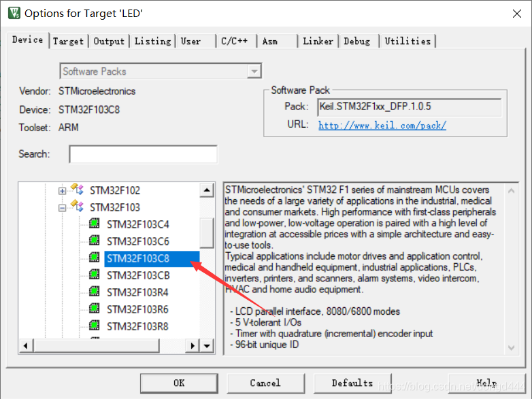Open the Output tab

pyautogui.click(x=109, y=41)
